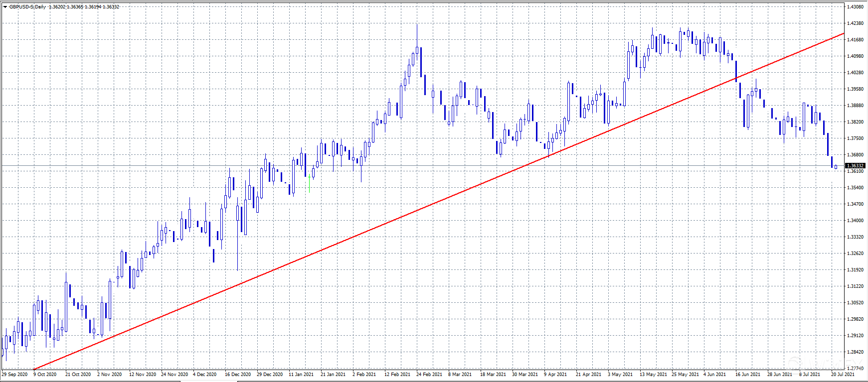Click the 1.27740 price at axis bottom
The width and height of the screenshot is (868, 382).
(x=856, y=368)
